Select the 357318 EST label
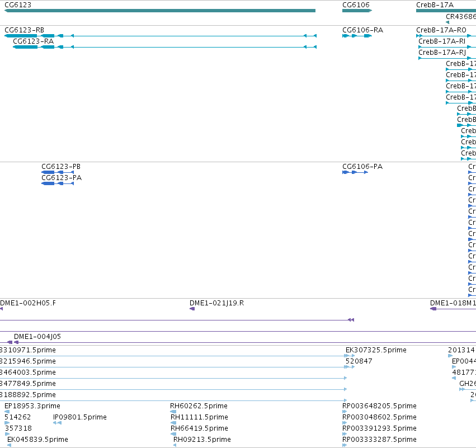Image resolution: width=476 pixels, height=448 pixels. pyautogui.click(x=18, y=428)
